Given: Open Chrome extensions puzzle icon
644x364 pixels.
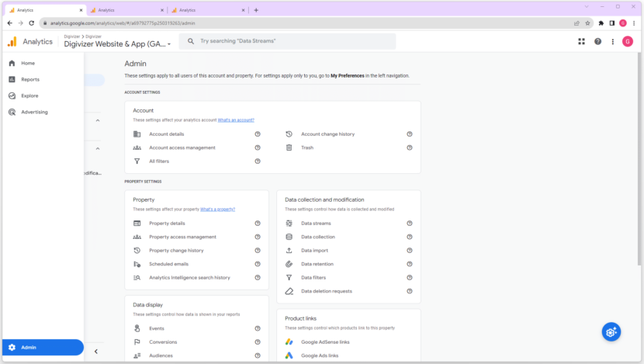Looking at the screenshot, I should (x=601, y=23).
